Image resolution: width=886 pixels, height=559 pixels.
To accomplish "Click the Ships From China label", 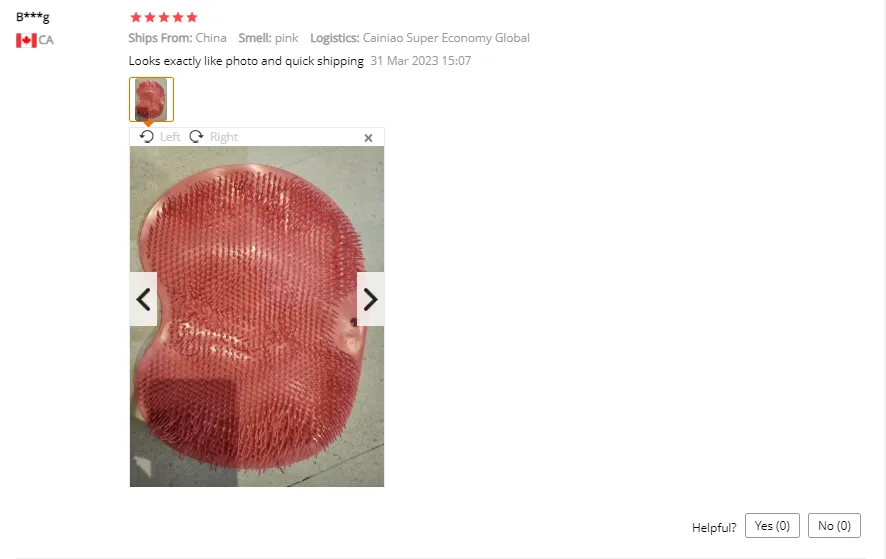I will coord(177,38).
